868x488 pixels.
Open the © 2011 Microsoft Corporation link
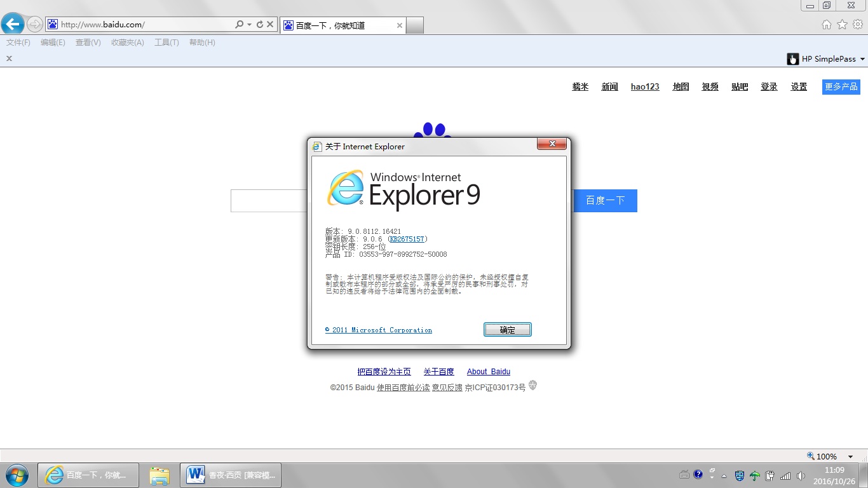click(x=379, y=330)
